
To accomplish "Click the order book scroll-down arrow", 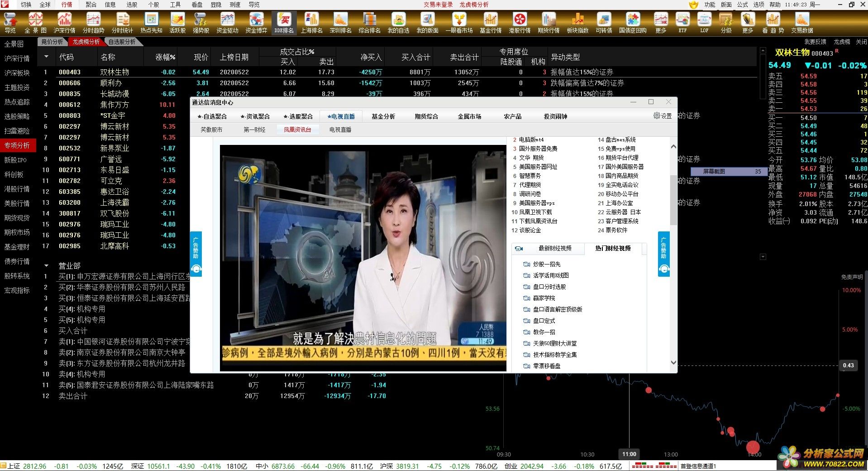I will click(763, 257).
